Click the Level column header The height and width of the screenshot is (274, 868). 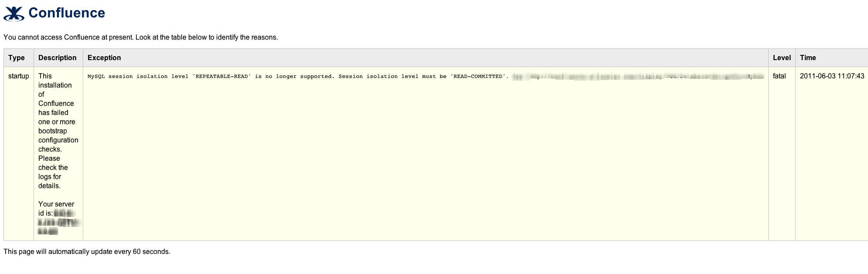pyautogui.click(x=782, y=58)
